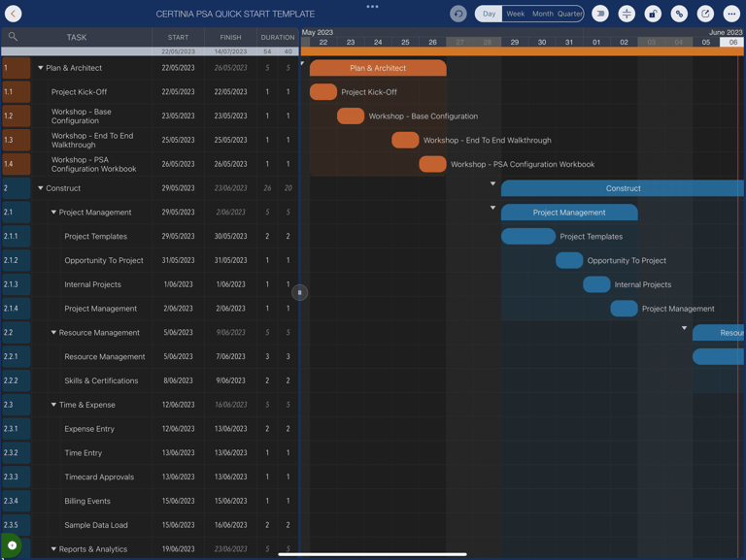The height and width of the screenshot is (560, 746).
Task: Select the Plan & Architect Gantt bar
Action: 378,68
